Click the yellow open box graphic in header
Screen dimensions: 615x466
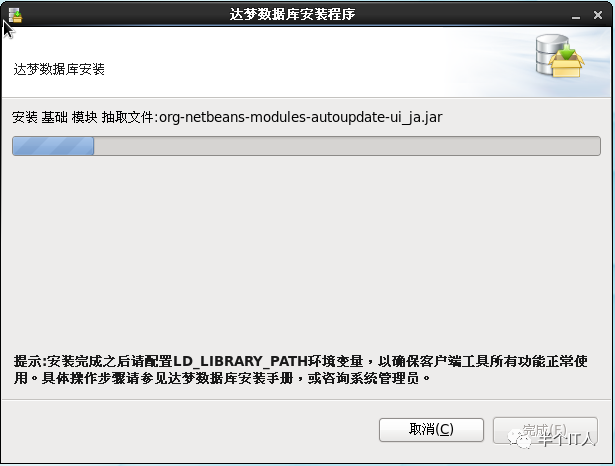[567, 65]
